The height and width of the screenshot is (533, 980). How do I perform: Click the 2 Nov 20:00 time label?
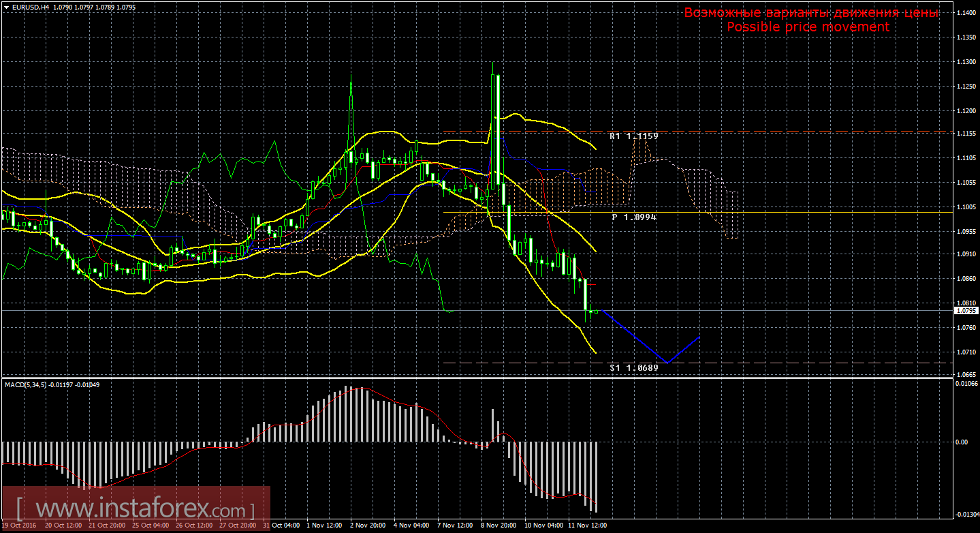point(368,526)
